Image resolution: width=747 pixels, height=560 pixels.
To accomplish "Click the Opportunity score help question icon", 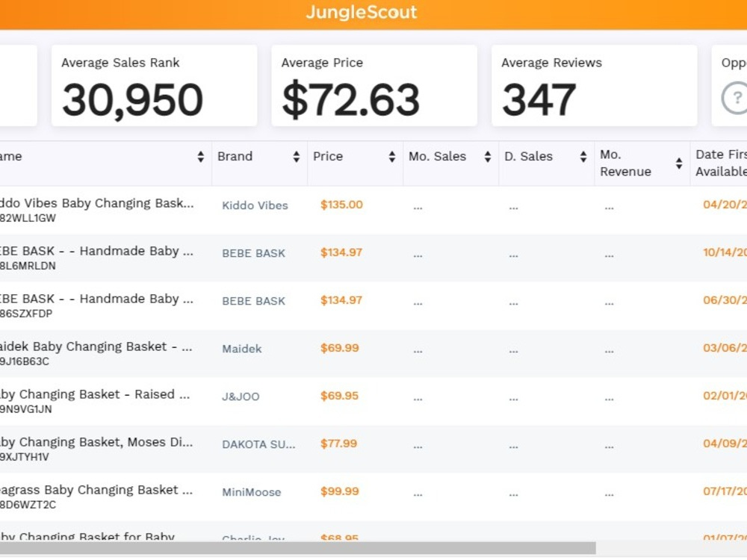I will (736, 98).
